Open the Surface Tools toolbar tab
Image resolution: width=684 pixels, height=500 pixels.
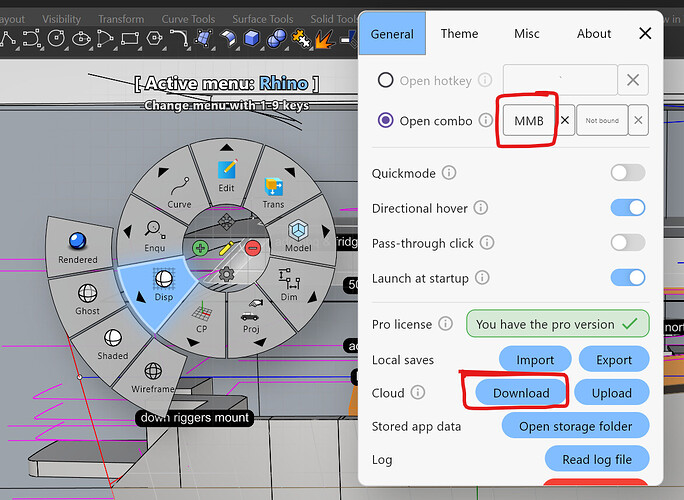click(263, 19)
